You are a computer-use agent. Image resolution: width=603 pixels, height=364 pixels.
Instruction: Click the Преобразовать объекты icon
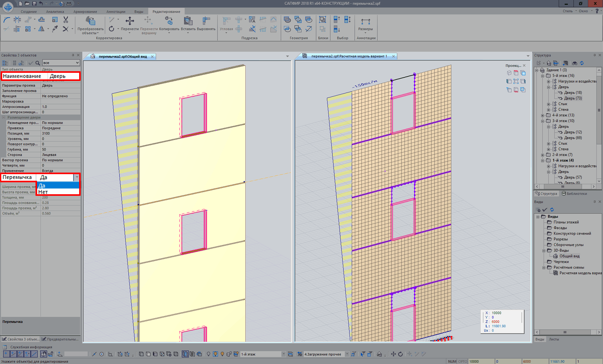point(90,21)
